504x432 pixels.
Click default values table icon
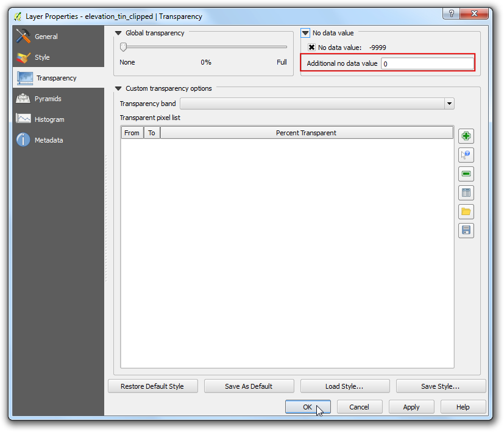(466, 193)
